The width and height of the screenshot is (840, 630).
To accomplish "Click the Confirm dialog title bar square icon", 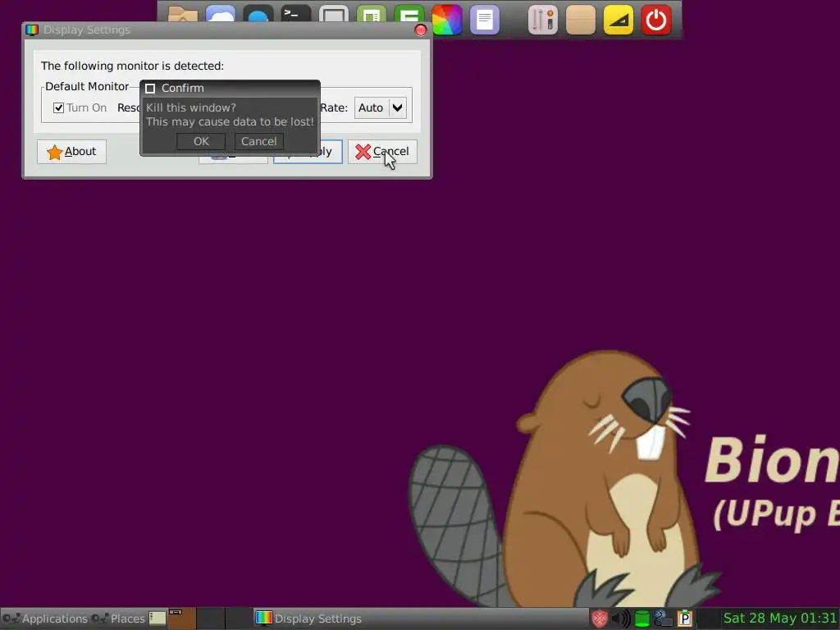I will pyautogui.click(x=151, y=89).
